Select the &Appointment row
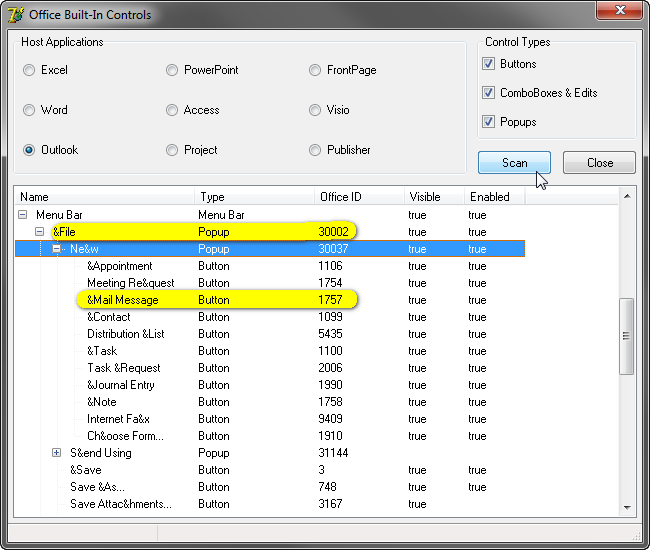This screenshot has height=550, width=650. (270, 266)
